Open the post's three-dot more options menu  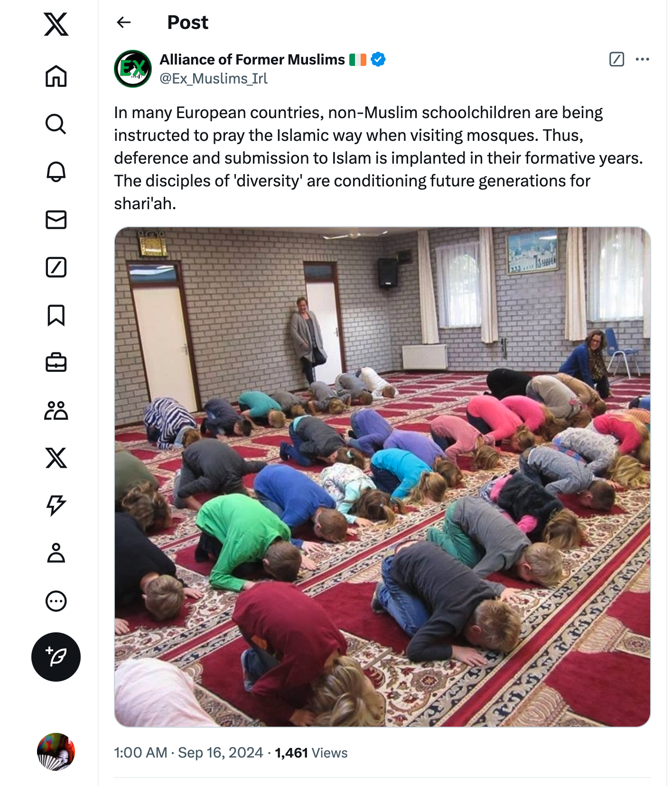[x=642, y=59]
